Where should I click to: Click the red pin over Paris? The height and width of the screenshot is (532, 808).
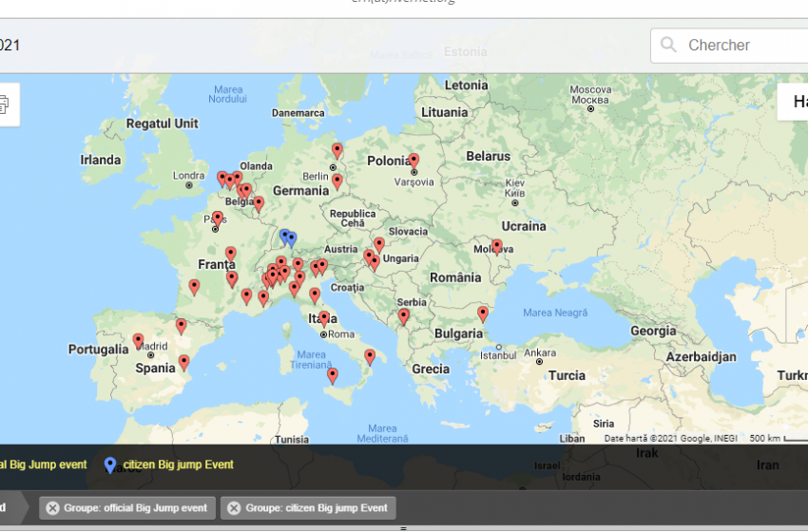(x=218, y=218)
